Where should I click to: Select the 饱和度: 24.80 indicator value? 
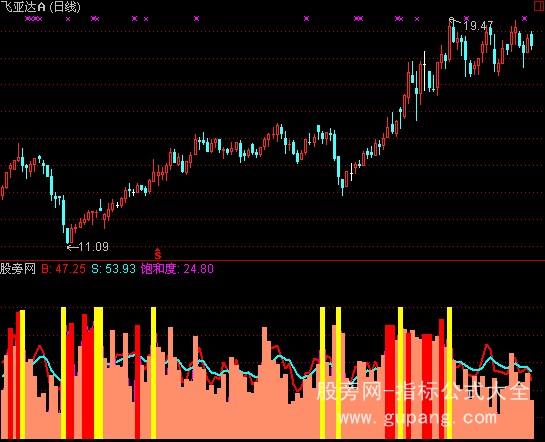[177, 269]
